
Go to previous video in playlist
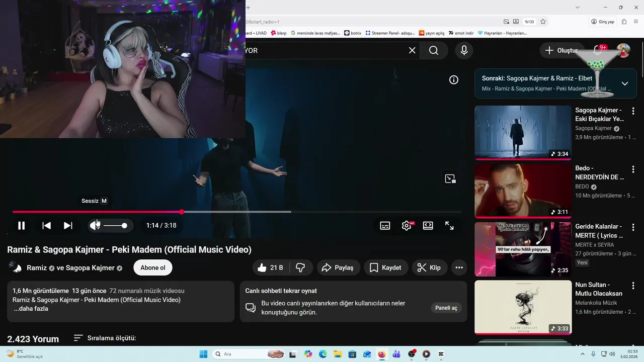tap(46, 226)
